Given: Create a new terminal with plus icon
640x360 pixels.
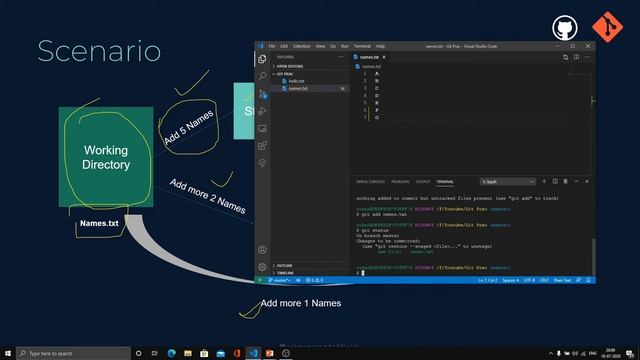Looking at the screenshot, I should (544, 181).
